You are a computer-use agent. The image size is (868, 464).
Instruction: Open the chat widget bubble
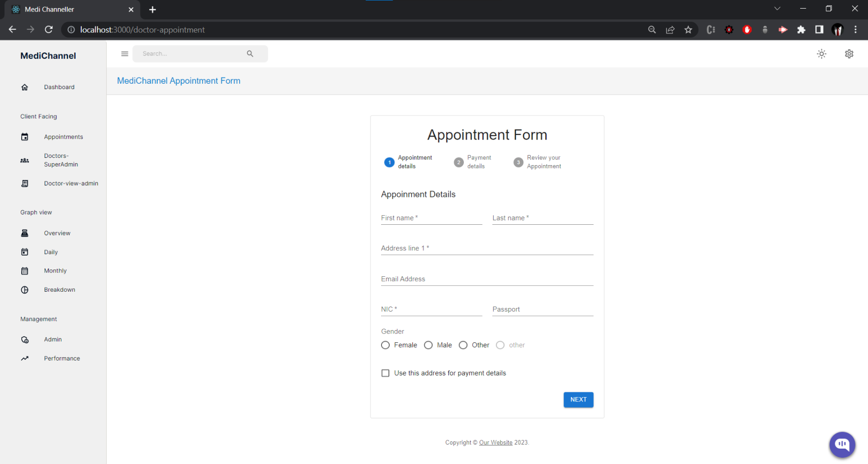point(842,445)
